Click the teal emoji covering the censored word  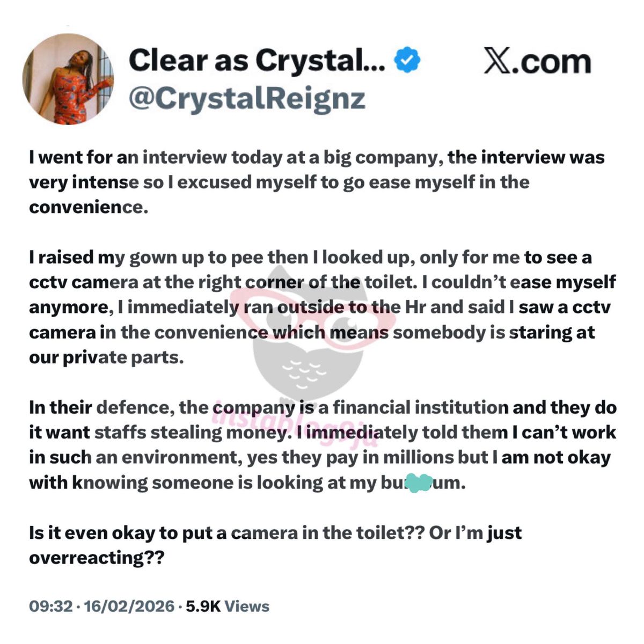point(420,482)
